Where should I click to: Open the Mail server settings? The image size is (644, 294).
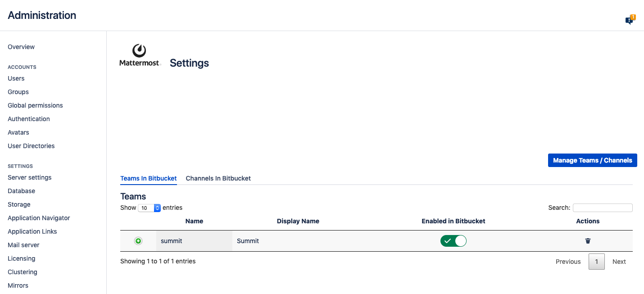coord(23,245)
